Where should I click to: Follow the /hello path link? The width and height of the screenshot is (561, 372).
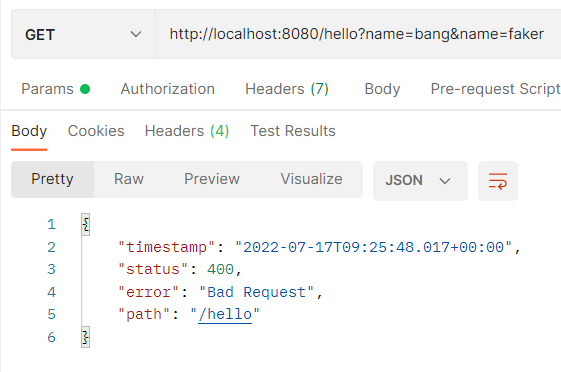point(225,314)
